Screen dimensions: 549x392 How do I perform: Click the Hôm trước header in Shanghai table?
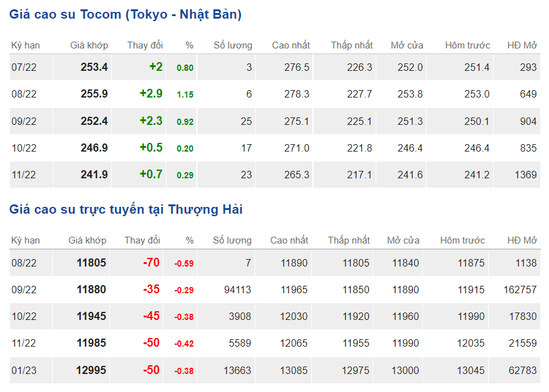pyautogui.click(x=462, y=240)
